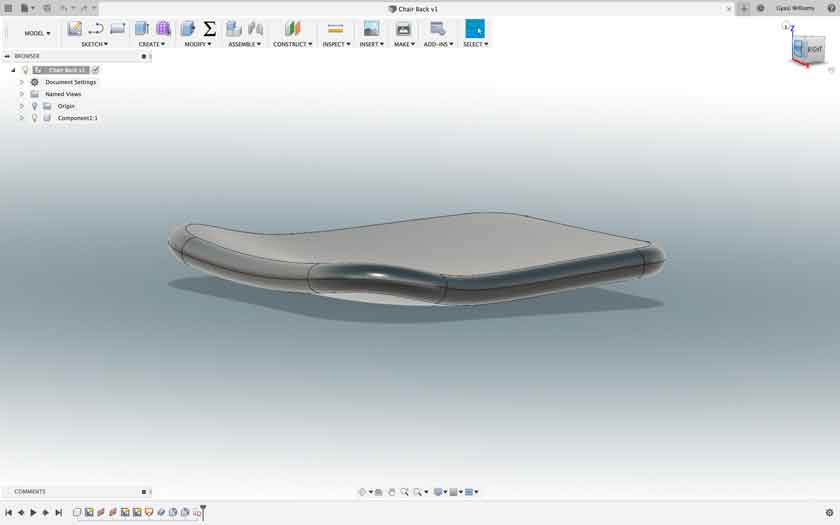Click the RIGHT face of the ViewCube
The image size is (840, 525).
(x=814, y=49)
